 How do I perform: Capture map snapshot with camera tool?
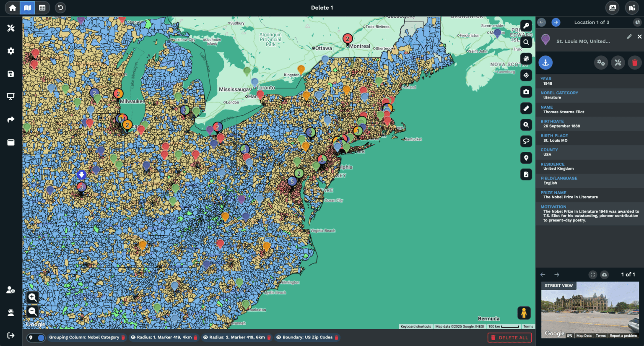click(x=526, y=92)
